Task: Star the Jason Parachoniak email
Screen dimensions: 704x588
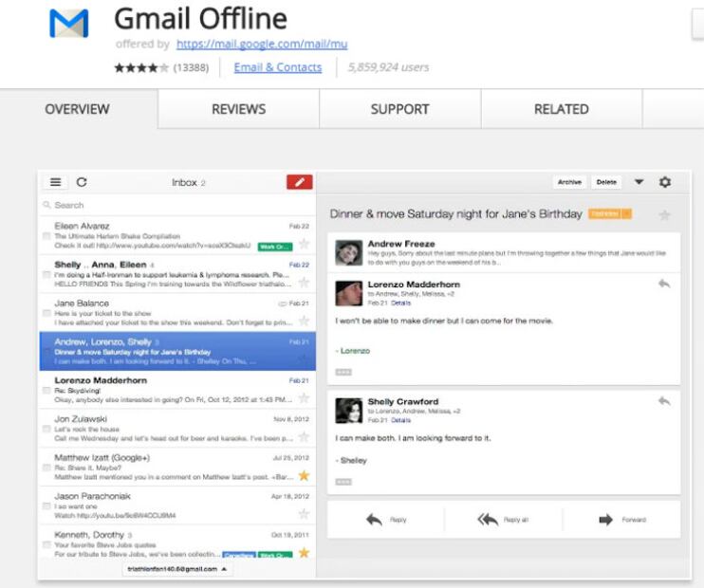Action: [304, 513]
